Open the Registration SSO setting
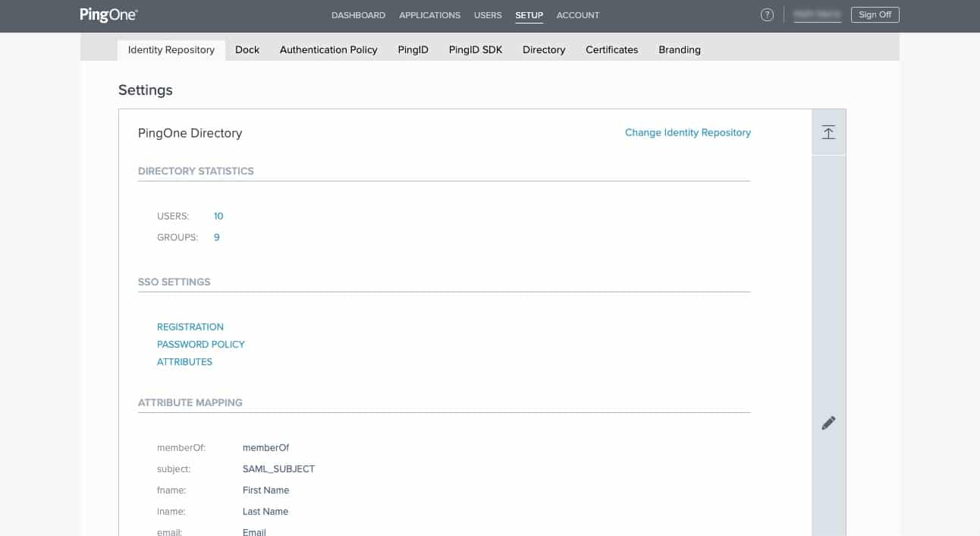This screenshot has height=536, width=980. [x=190, y=327]
